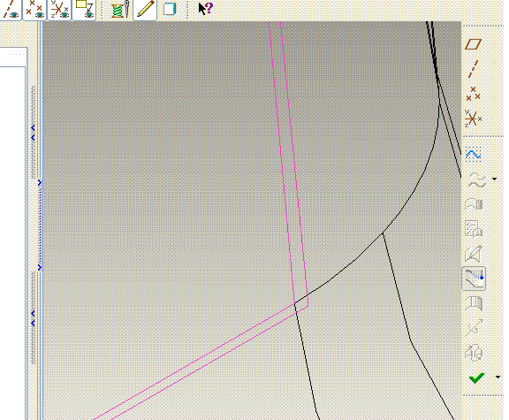Toggle datum points display with eye
509x420 pixels.
click(34, 10)
